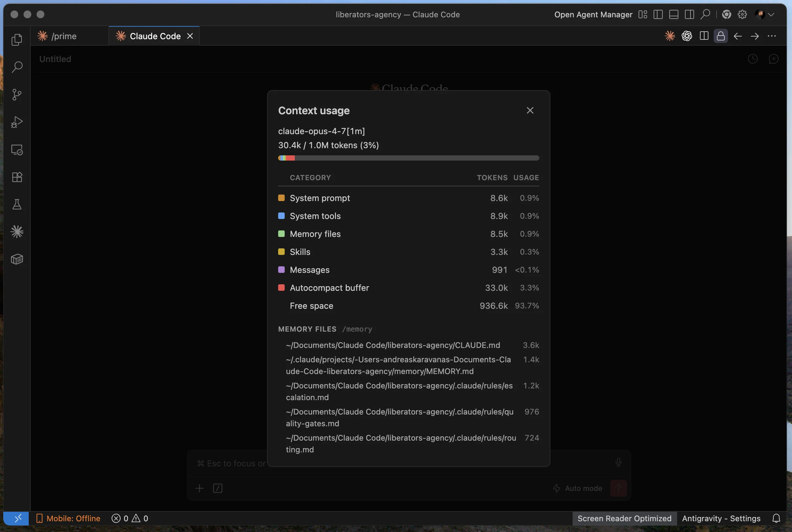Open the more actions ellipsis menu
Screen dimensions: 792x532
pos(771,36)
